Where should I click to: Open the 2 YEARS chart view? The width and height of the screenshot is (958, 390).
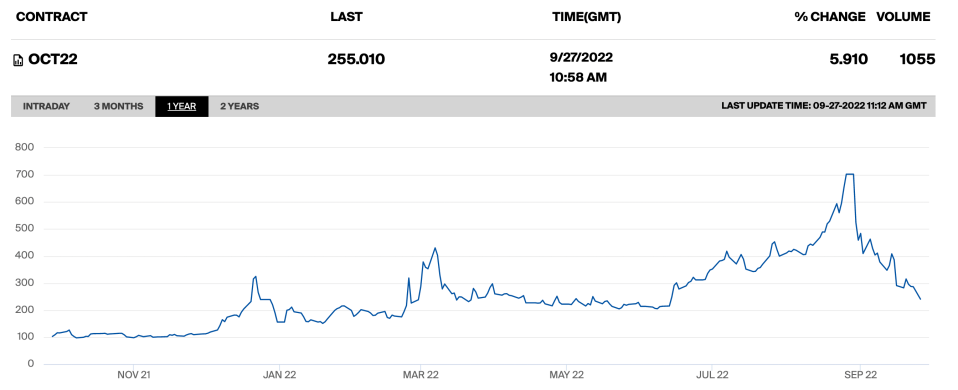click(x=240, y=106)
